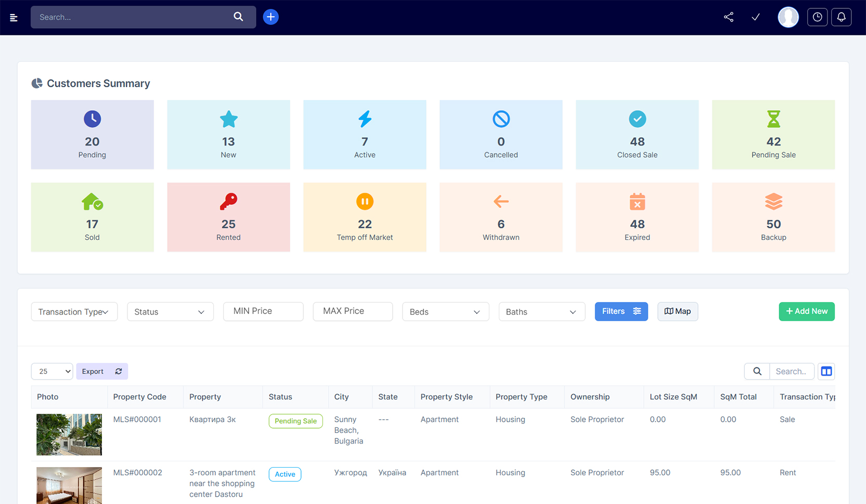The image size is (866, 504).
Task: Open the Map view button
Action: [x=677, y=312]
